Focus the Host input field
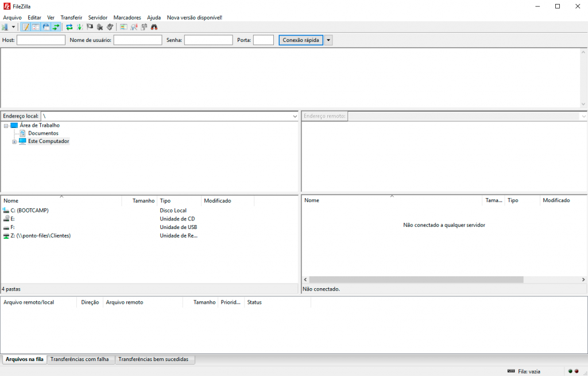The width and height of the screenshot is (588, 376). (x=41, y=40)
